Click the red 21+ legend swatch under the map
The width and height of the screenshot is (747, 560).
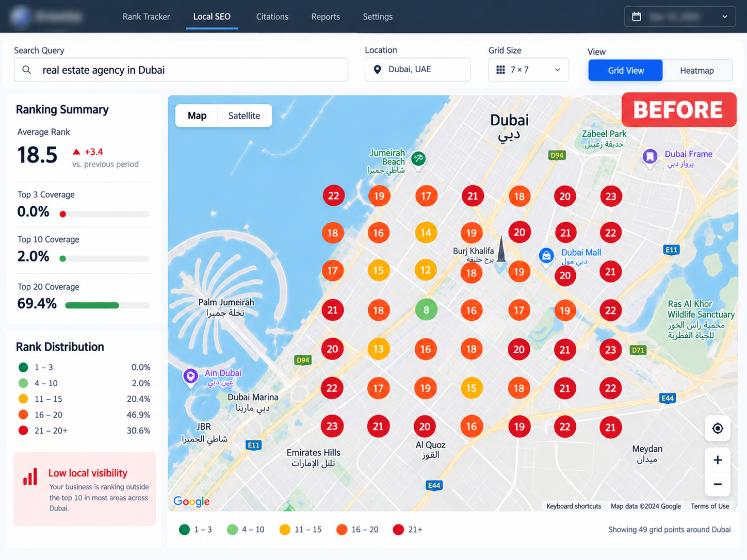(398, 530)
